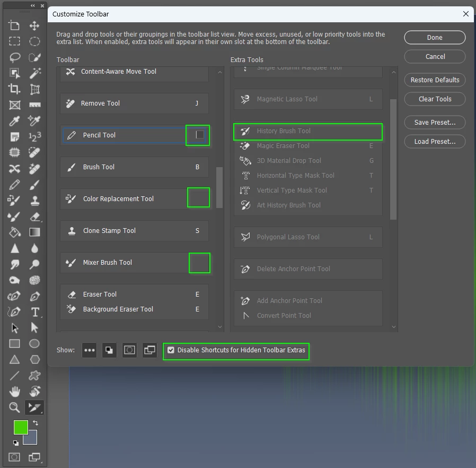Uncheck Disable Shortcuts for Hidden Toolbar Extras
The height and width of the screenshot is (468, 476).
click(171, 350)
